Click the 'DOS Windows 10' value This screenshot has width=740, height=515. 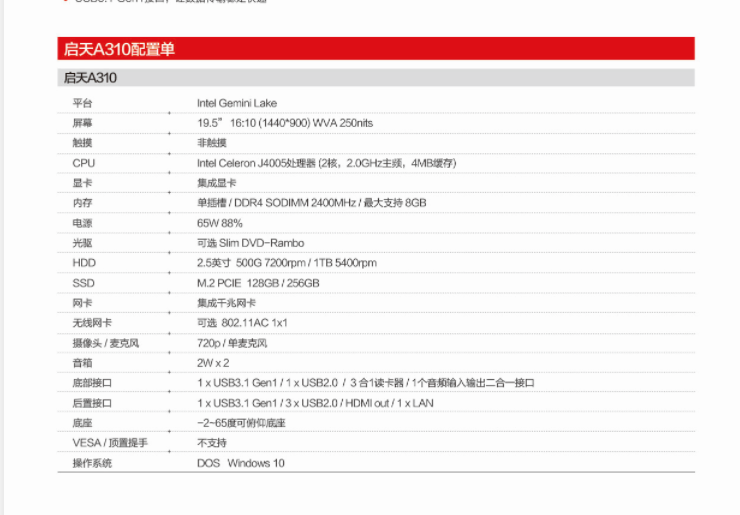click(241, 463)
